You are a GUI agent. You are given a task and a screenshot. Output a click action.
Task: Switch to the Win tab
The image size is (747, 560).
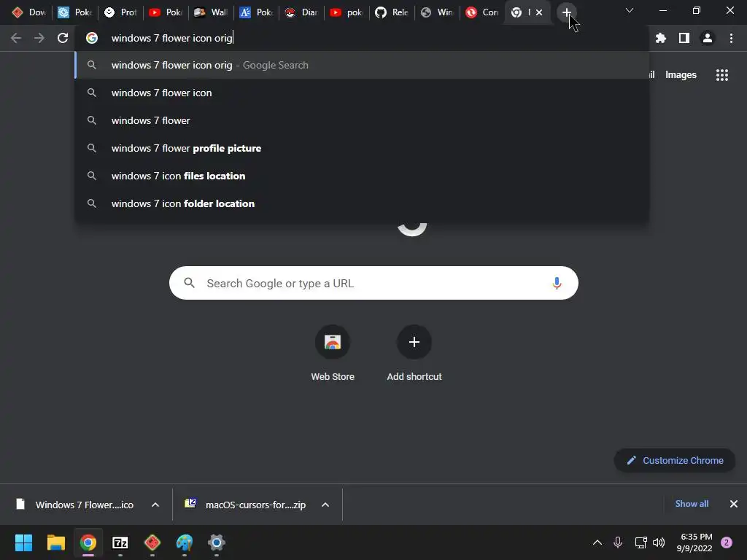(x=437, y=13)
